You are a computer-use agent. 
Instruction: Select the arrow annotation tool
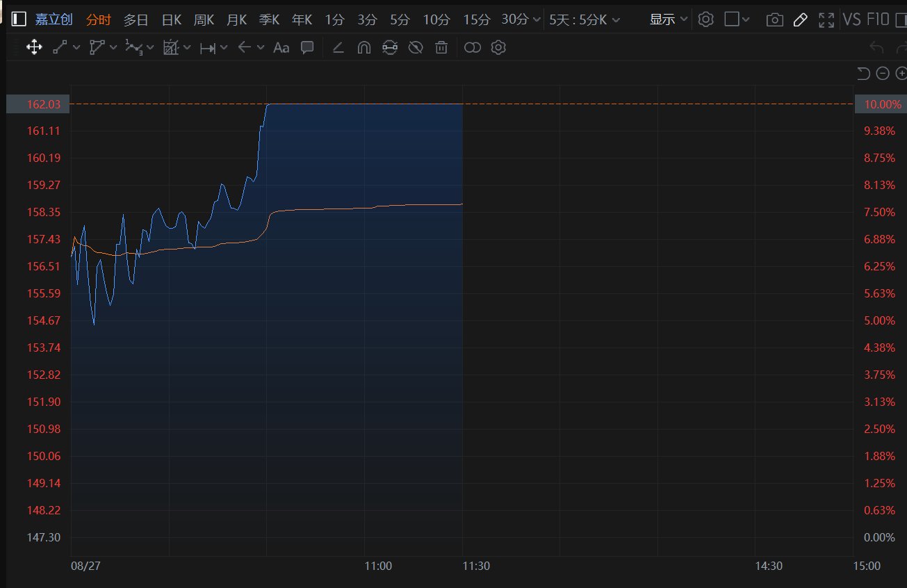pyautogui.click(x=244, y=48)
